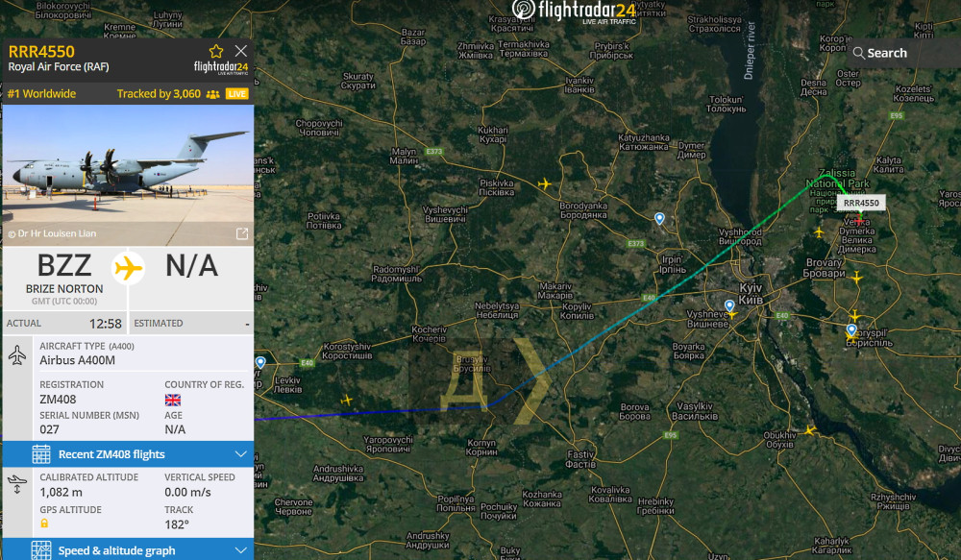Click the LIVE badge
This screenshot has height=560, width=961.
click(x=236, y=94)
